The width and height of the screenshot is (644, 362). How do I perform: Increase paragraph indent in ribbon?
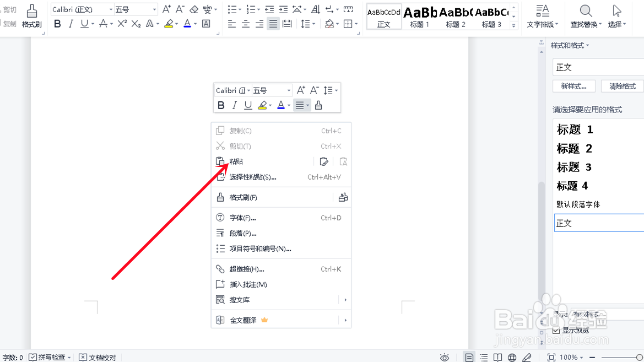coord(283,9)
